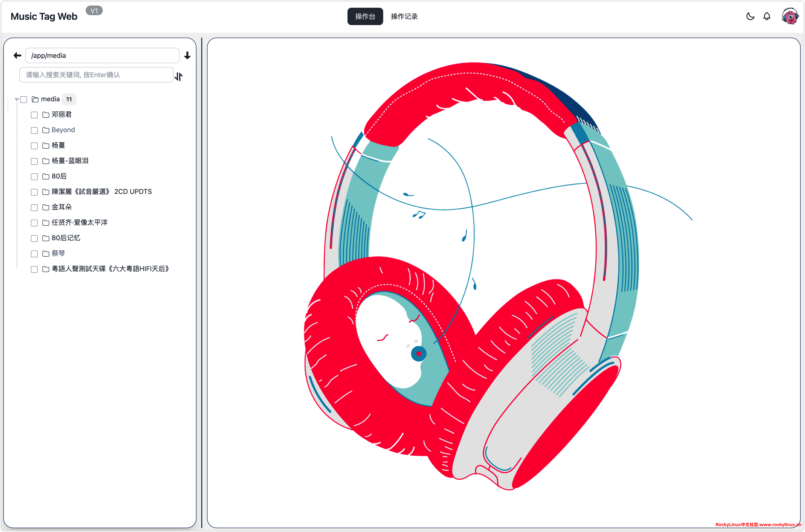Switch to the 操作台 tab
The image size is (805, 532).
pos(365,16)
